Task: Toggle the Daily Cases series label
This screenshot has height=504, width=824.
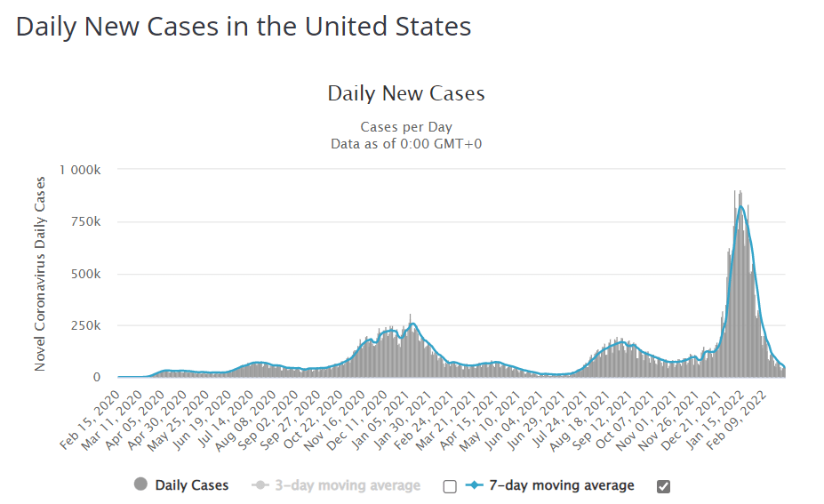Action: click(x=191, y=485)
